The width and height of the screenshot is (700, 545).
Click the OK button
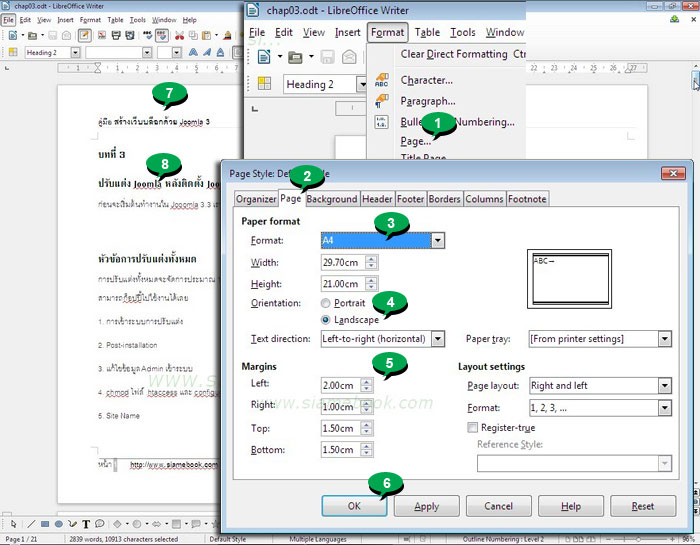point(354,506)
